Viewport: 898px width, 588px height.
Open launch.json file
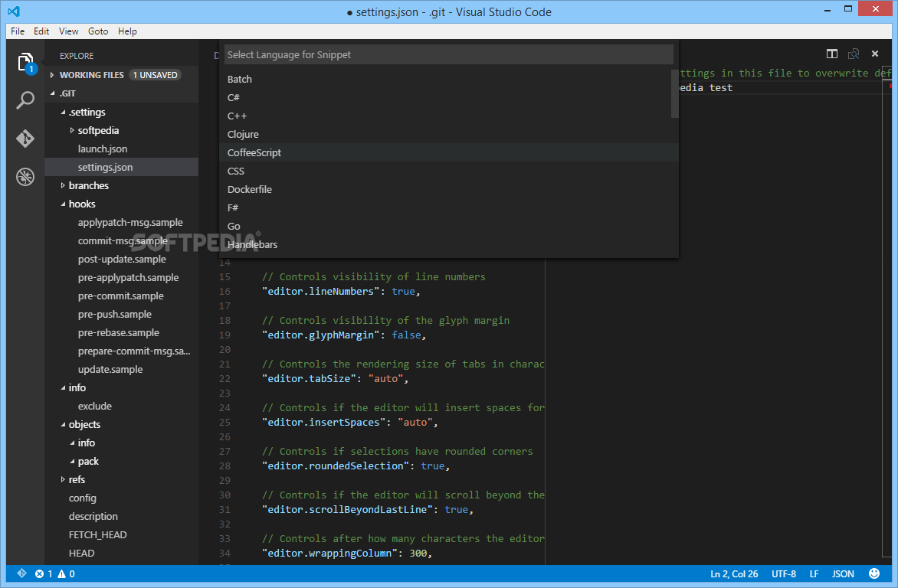coord(121,149)
